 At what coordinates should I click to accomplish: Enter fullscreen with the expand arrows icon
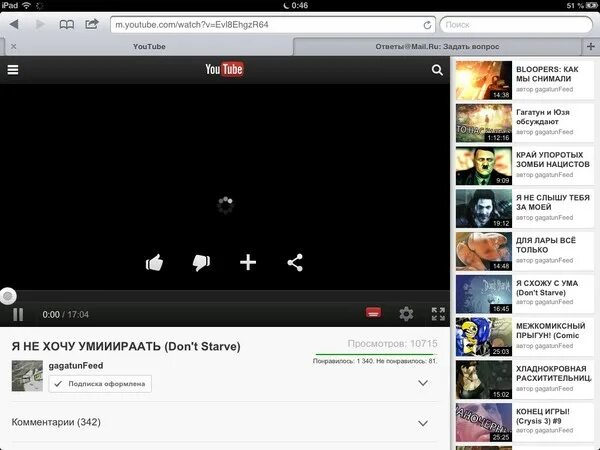(438, 314)
